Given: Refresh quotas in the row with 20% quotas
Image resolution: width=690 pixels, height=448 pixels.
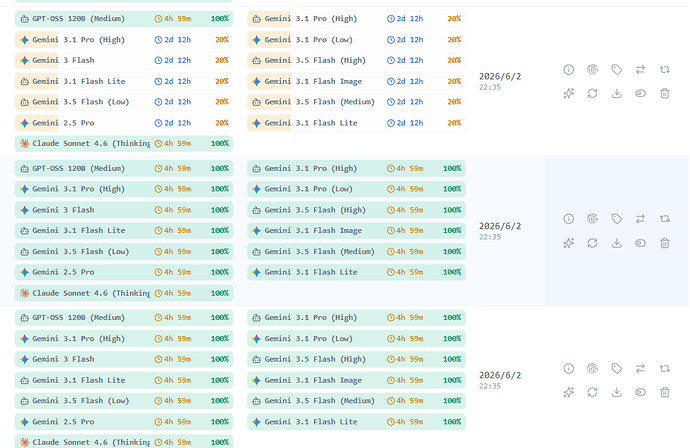Looking at the screenshot, I should (592, 93).
